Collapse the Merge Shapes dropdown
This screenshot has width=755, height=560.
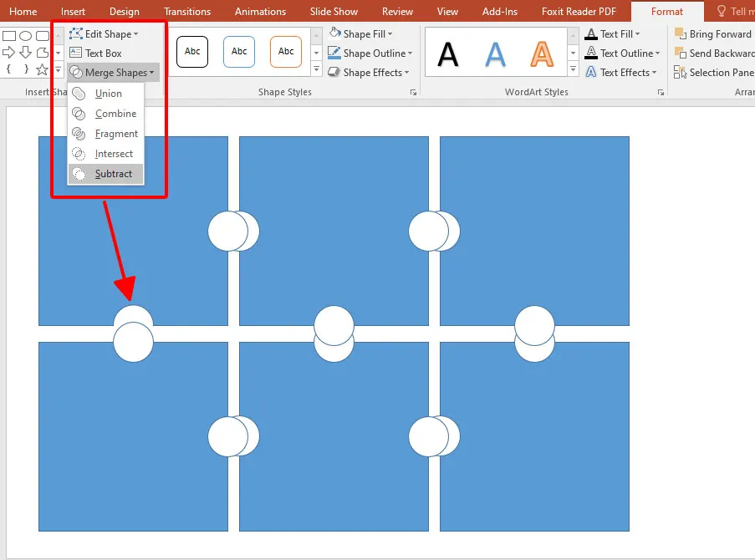[x=113, y=73]
